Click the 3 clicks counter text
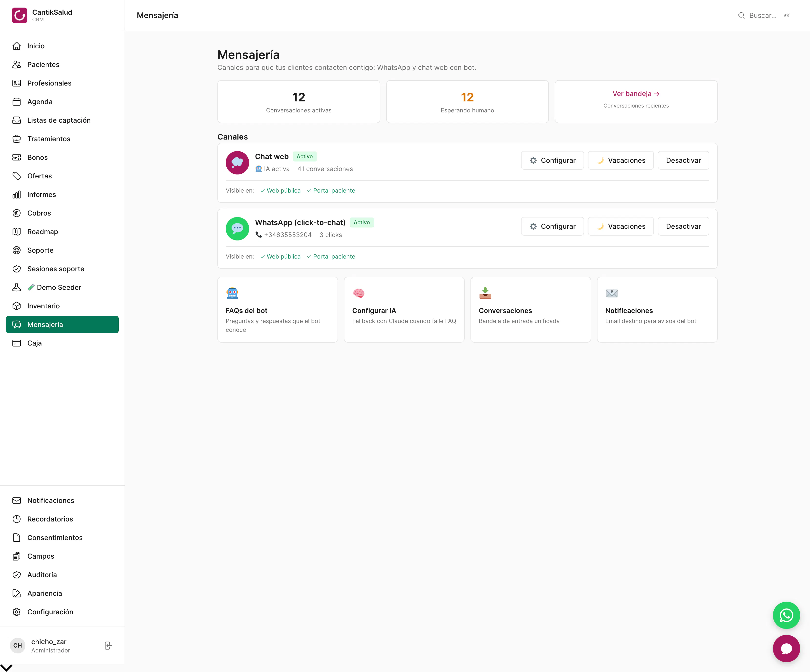The image size is (810, 672). (330, 235)
